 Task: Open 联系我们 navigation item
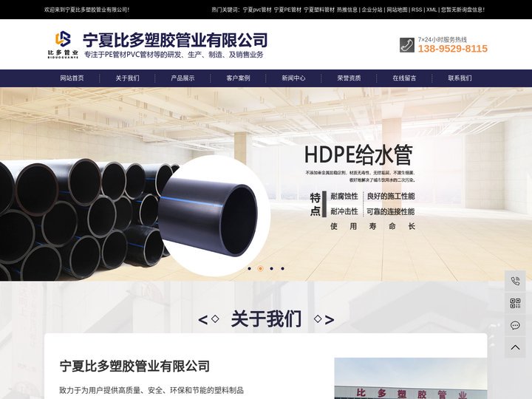460,78
